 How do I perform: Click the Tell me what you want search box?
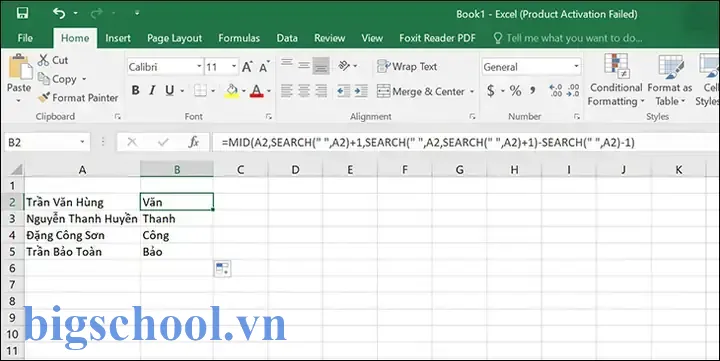(x=568, y=38)
